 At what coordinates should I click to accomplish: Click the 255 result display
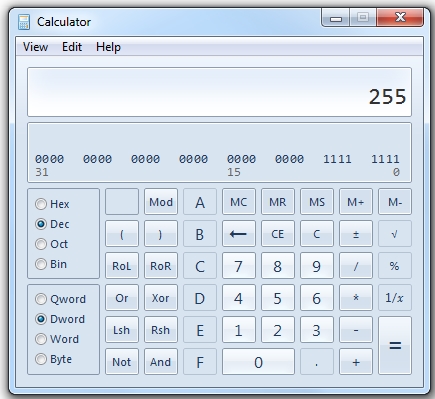click(x=219, y=92)
